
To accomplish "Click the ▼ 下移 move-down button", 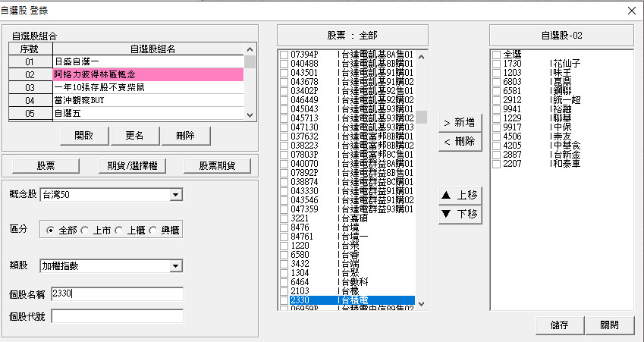I will [x=460, y=214].
